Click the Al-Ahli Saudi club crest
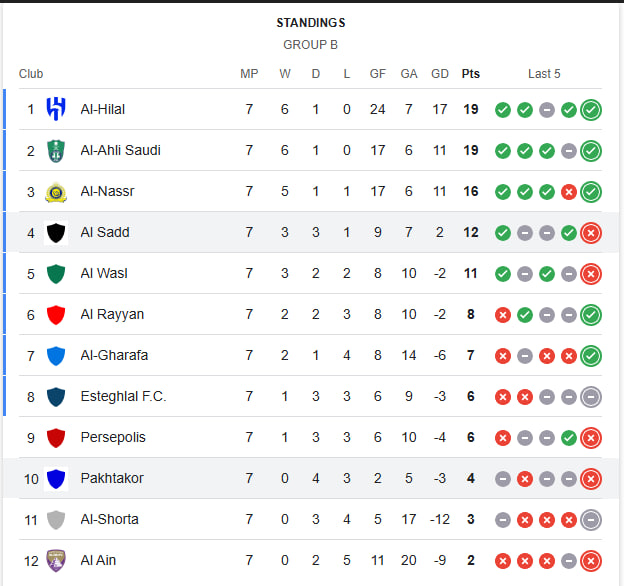624x586 pixels. click(x=56, y=150)
